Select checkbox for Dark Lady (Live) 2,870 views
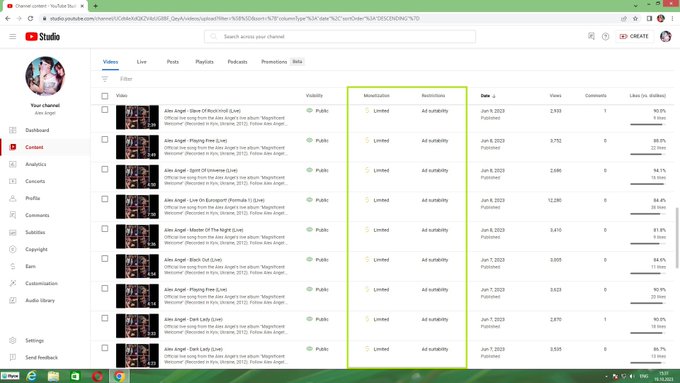Viewport: 680px width, 383px height. (x=105, y=318)
